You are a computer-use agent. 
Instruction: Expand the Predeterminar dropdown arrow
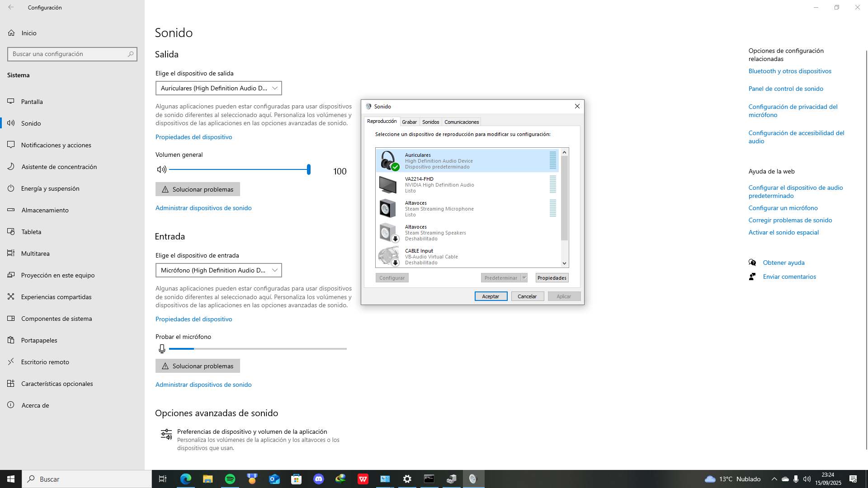coord(524,278)
